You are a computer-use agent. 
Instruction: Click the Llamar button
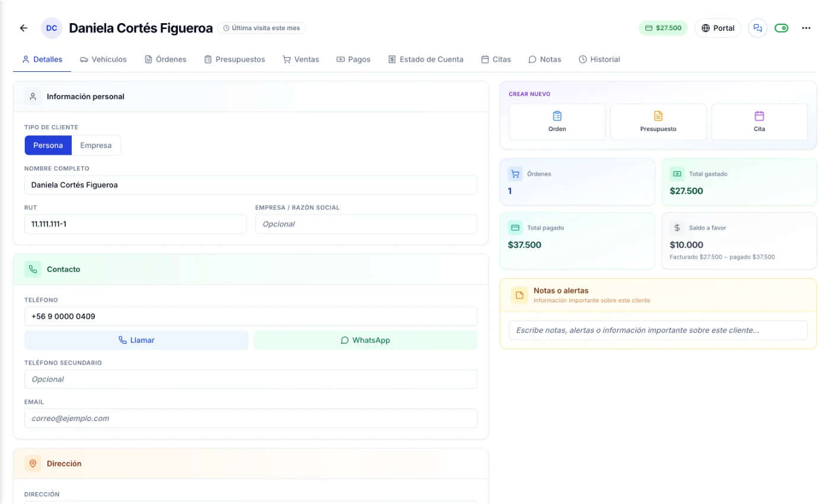click(136, 340)
